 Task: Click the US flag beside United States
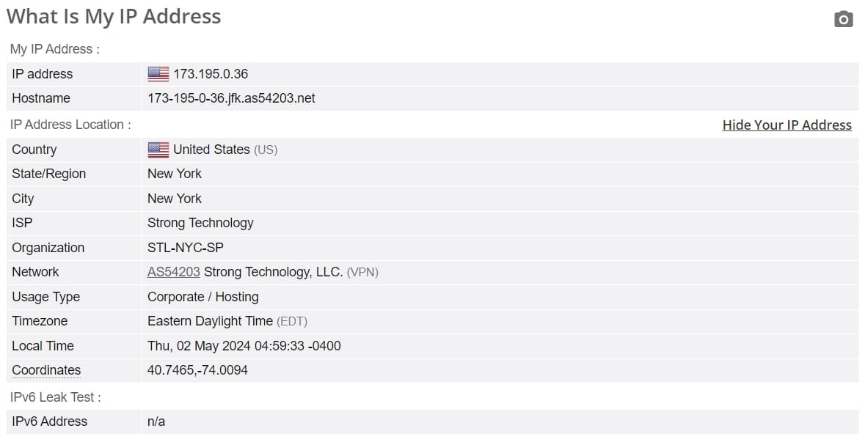pos(158,150)
